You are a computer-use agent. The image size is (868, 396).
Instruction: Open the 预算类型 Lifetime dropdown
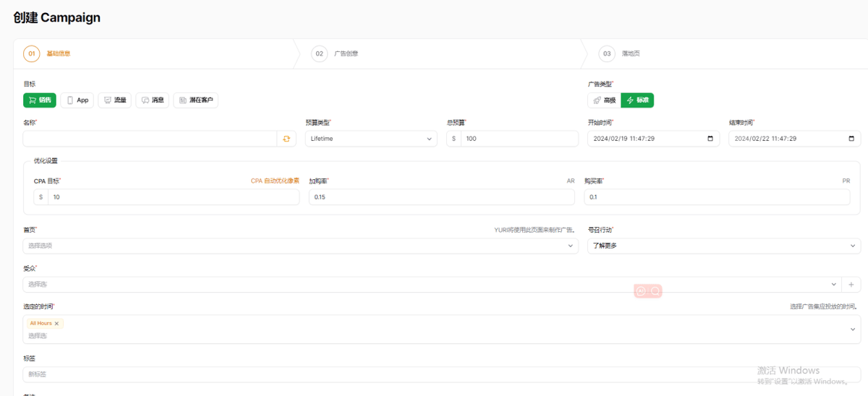[371, 139]
